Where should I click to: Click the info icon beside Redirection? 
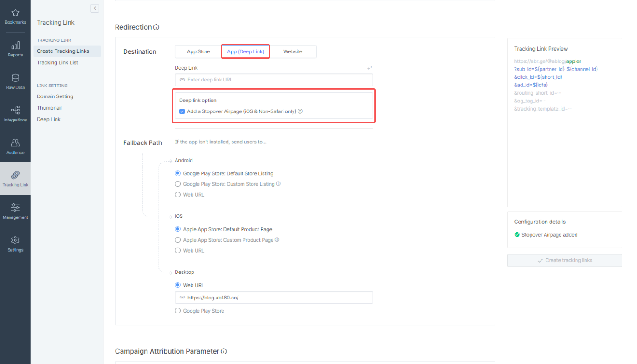[x=156, y=27]
